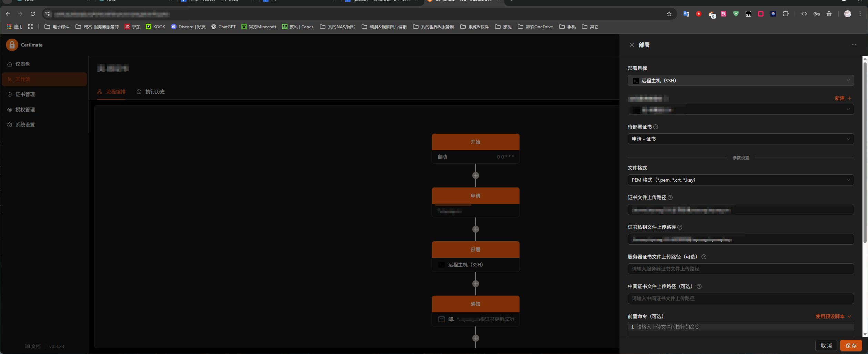Show help for 证书私钥文件上传路径
Screen dimensions: 868x354
pos(680,227)
